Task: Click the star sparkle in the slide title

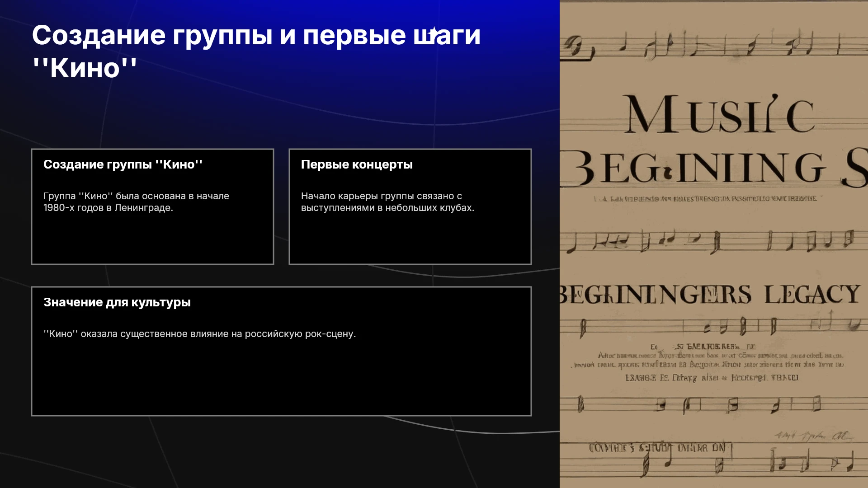Action: click(433, 33)
